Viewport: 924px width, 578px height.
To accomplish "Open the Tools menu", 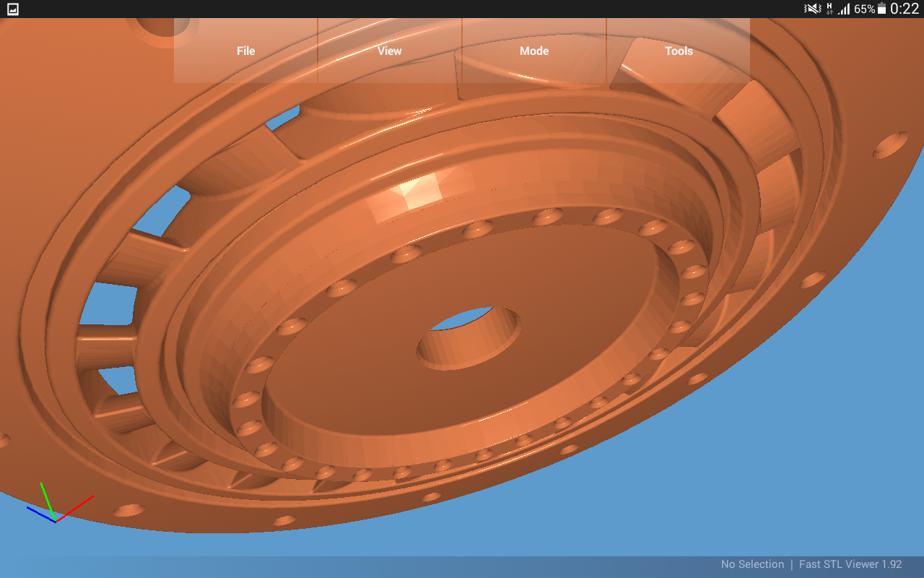I will (679, 51).
